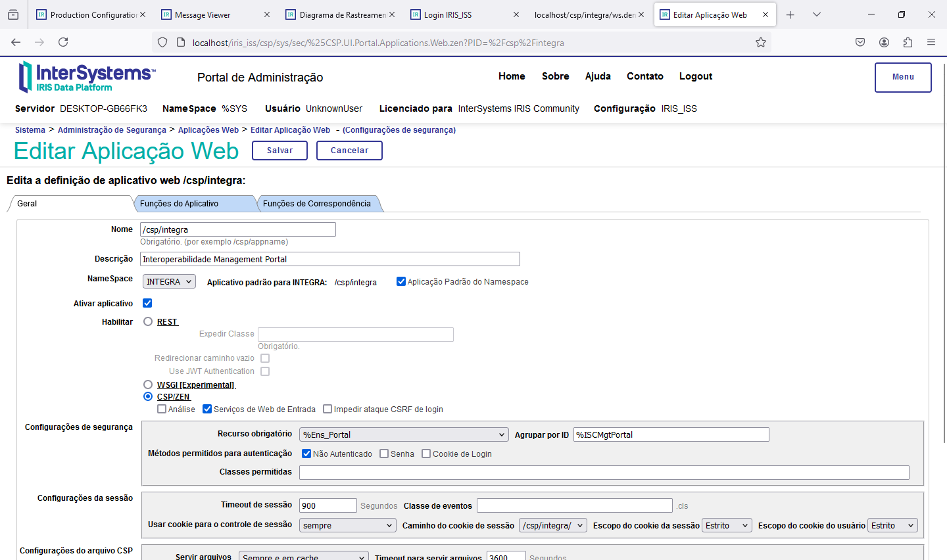
Task: Follow the Aplicações Web breadcrumb link
Action: click(208, 130)
